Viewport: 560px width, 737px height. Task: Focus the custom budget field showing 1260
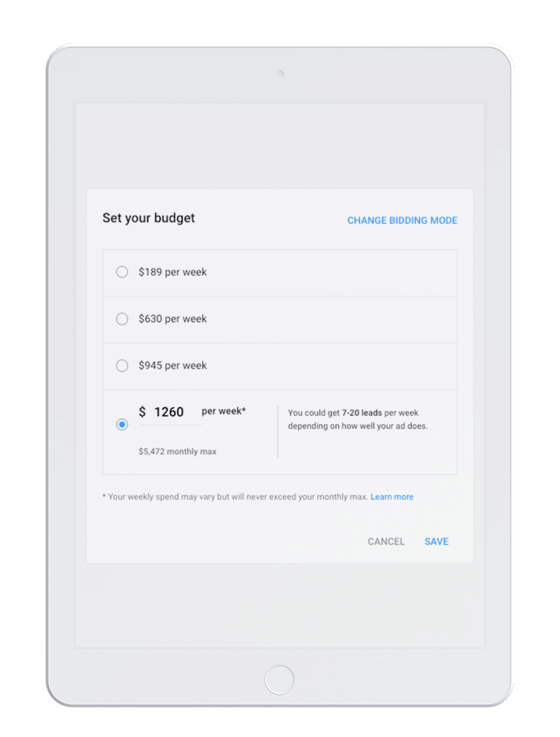(x=169, y=412)
